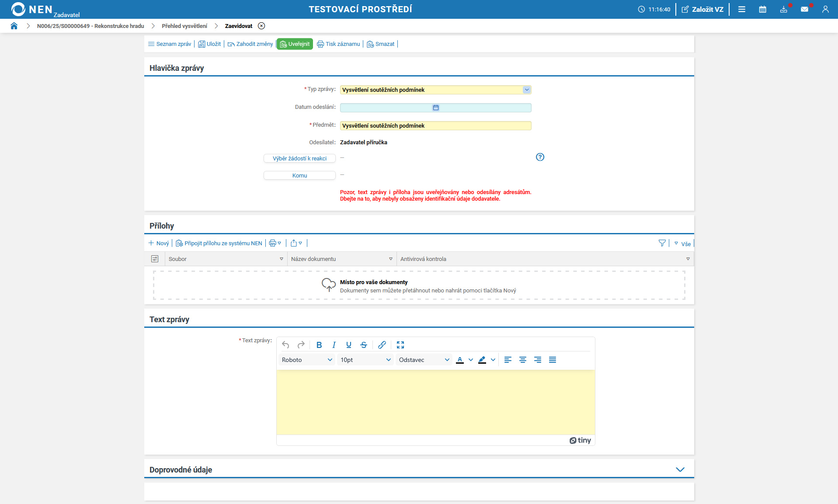Open the text color picker swatch

pyautogui.click(x=460, y=360)
